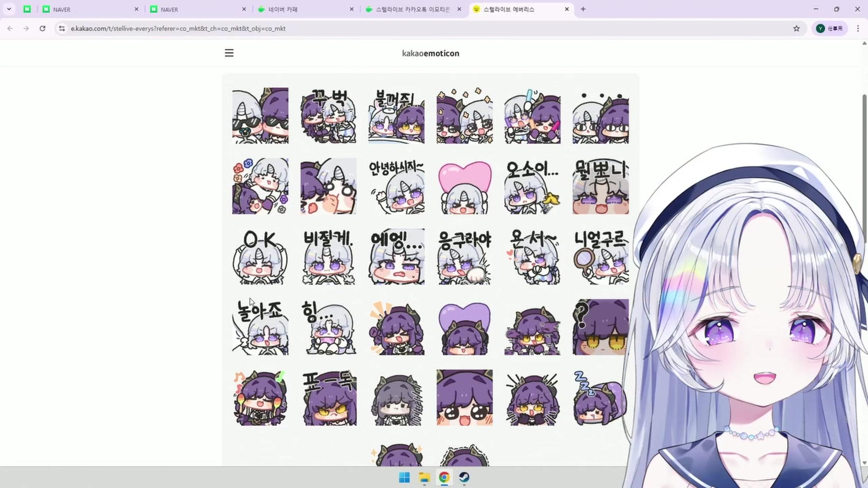Select the sparkling stars duo emoticon

point(465,116)
